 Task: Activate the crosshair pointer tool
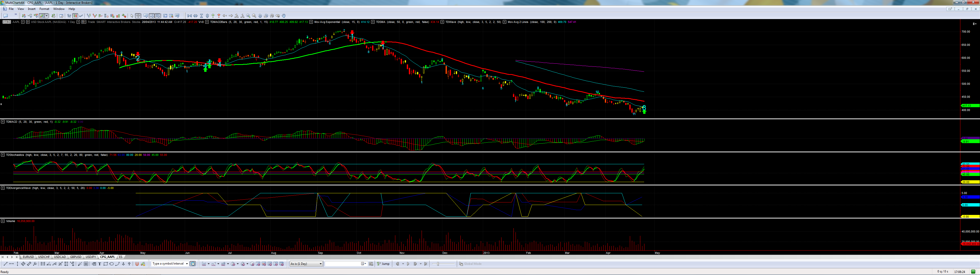pyautogui.click(x=138, y=16)
